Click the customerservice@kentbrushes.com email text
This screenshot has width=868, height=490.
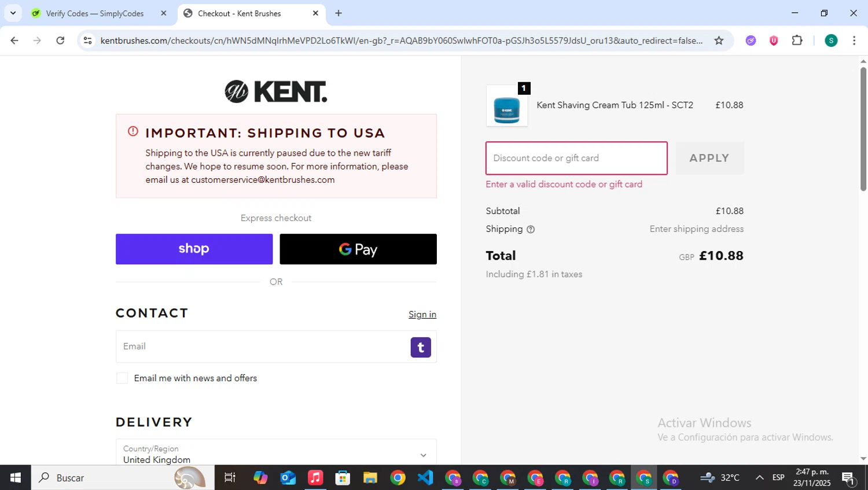pos(263,180)
